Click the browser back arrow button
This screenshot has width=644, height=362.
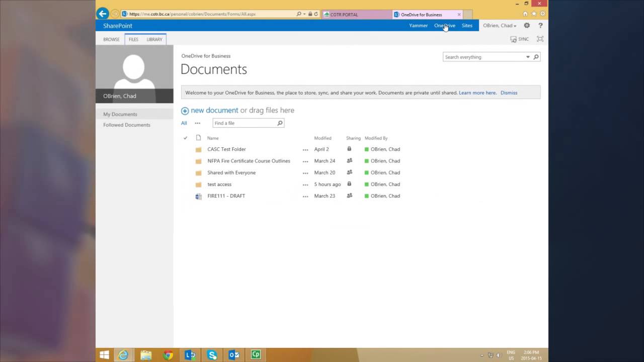[103, 14]
